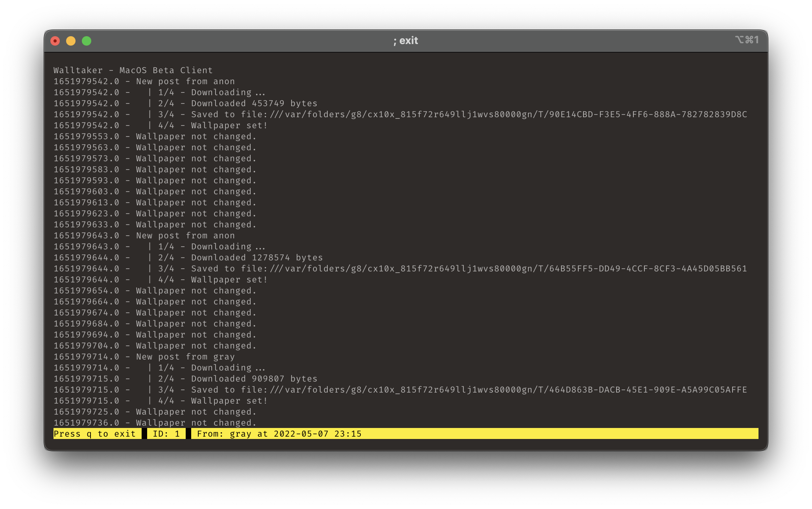The height and width of the screenshot is (509, 812).
Task: Click 'Press q to exit' status segment
Action: 95,434
